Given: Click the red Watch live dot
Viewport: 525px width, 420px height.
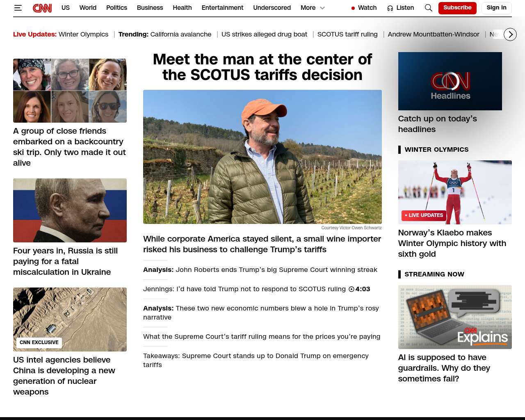Looking at the screenshot, I should [353, 8].
